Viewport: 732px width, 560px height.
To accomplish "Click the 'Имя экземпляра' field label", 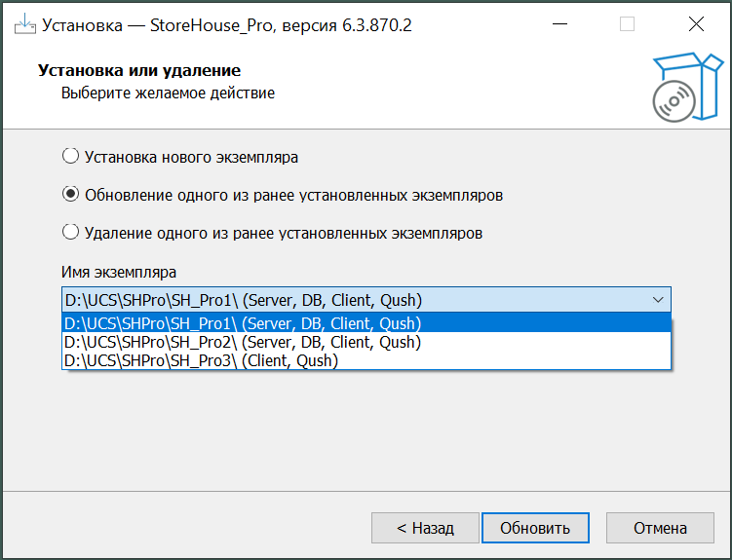I will pyautogui.click(x=119, y=272).
